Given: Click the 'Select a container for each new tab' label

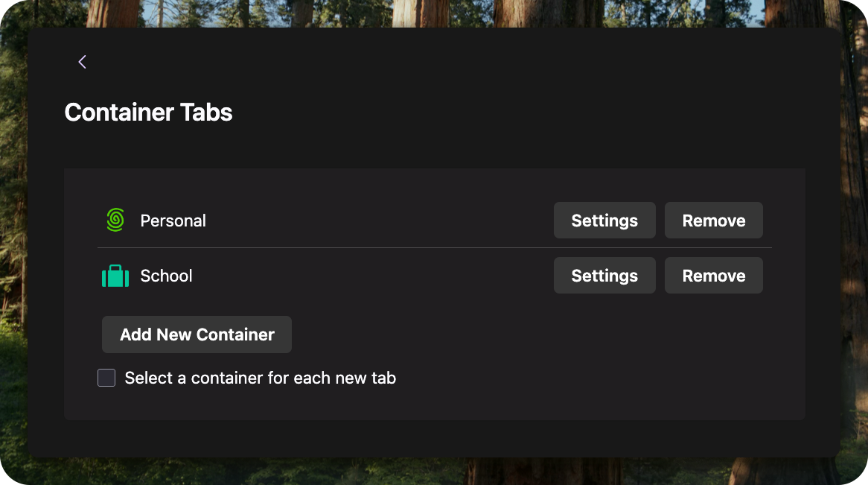Looking at the screenshot, I should pyautogui.click(x=261, y=378).
